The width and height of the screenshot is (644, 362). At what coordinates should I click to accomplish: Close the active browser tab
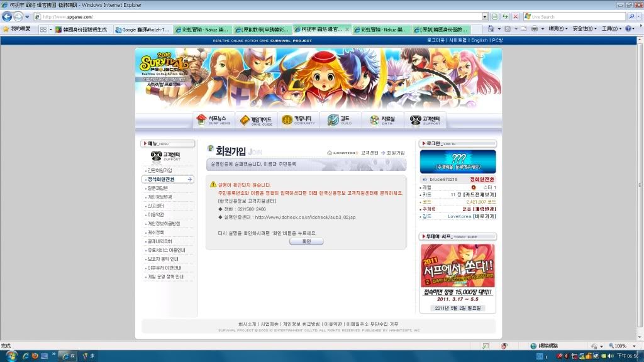pyautogui.click(x=347, y=30)
